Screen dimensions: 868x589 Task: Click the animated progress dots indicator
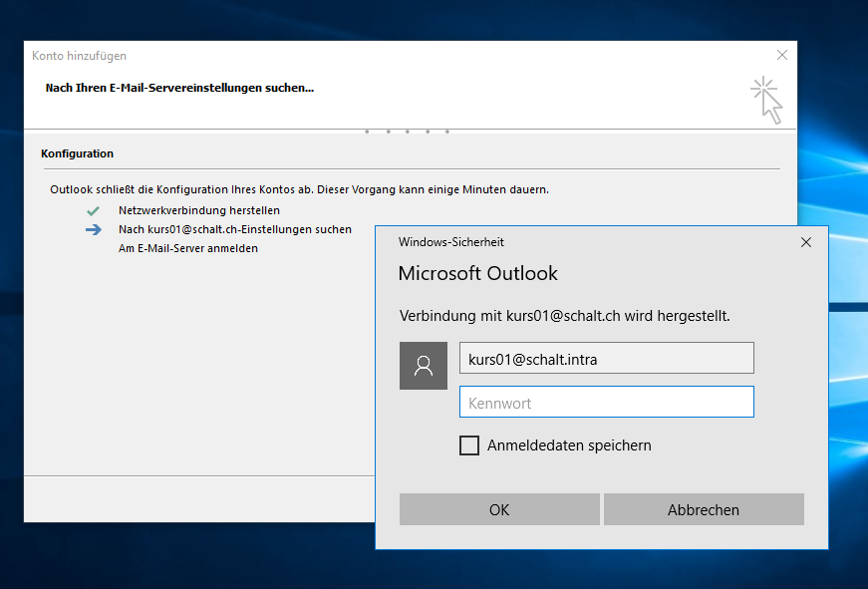tap(407, 132)
